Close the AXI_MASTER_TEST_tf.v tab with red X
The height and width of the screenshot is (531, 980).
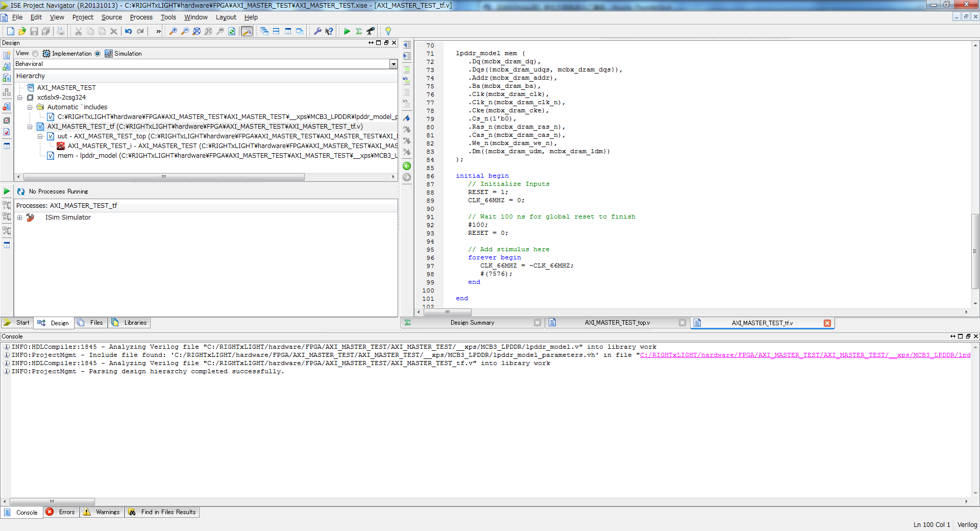(x=827, y=323)
